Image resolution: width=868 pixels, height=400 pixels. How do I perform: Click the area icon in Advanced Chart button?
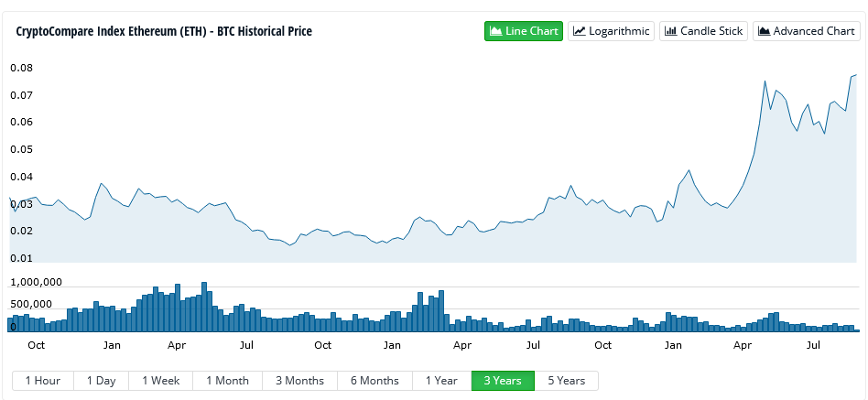764,31
